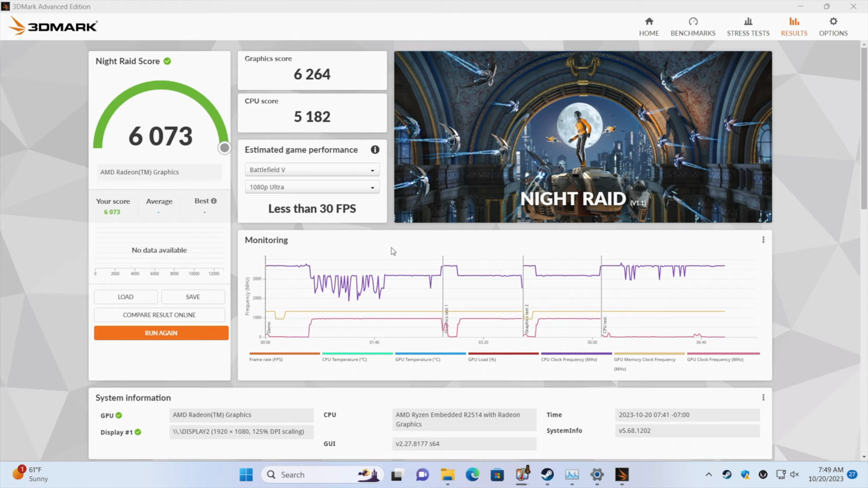868x488 pixels.
Task: Open the Windows Start menu
Action: click(246, 475)
